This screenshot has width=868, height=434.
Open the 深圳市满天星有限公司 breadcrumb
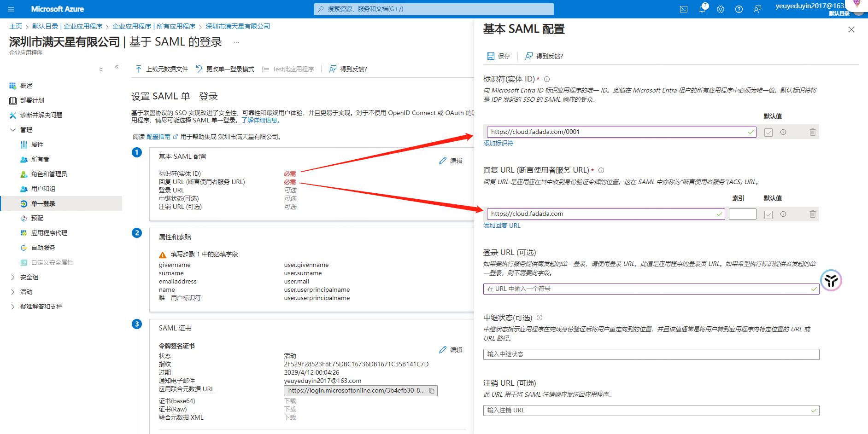(x=238, y=27)
